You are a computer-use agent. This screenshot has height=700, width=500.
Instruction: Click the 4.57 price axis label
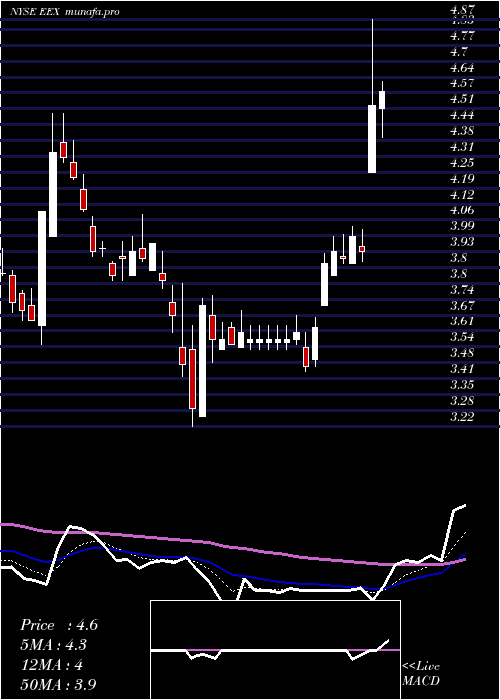(x=463, y=83)
